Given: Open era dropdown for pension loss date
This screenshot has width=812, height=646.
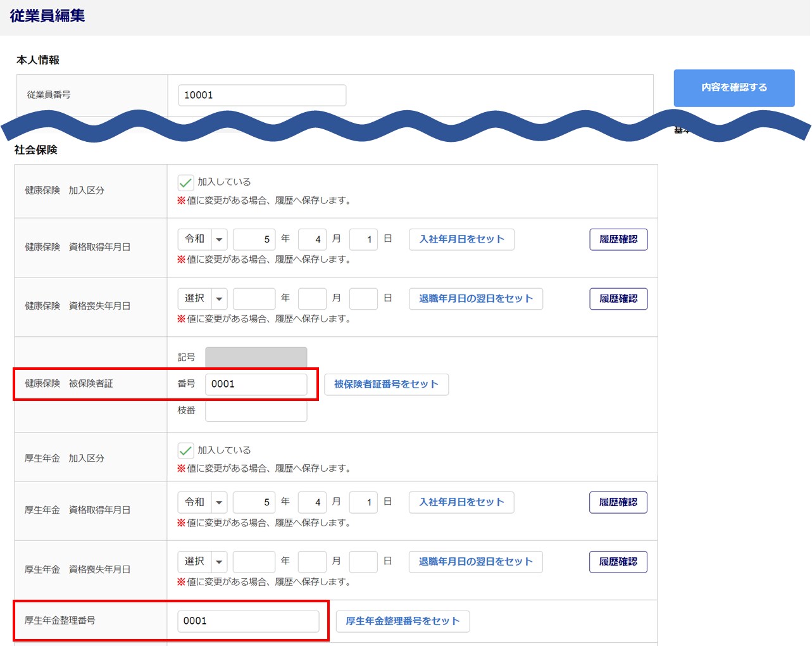Looking at the screenshot, I should point(203,562).
